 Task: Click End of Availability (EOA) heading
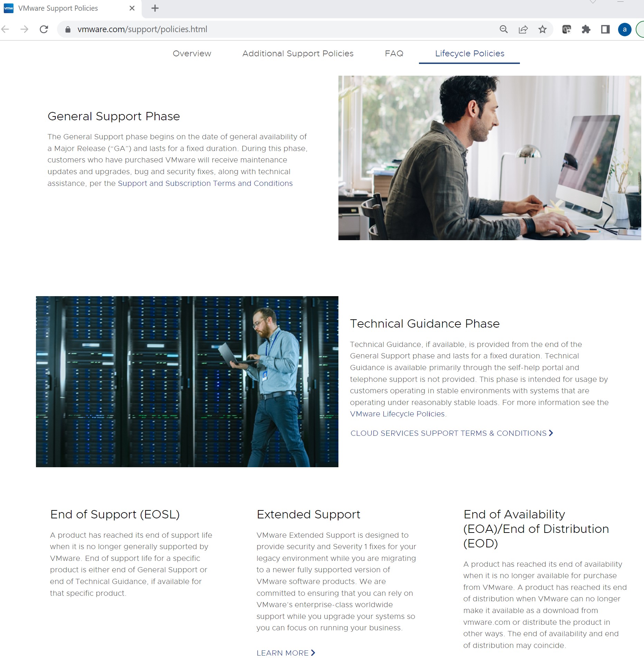pyautogui.click(x=536, y=529)
